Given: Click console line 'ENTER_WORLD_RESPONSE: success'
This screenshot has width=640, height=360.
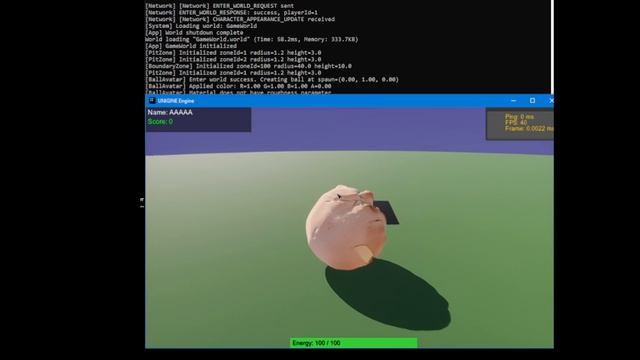Looking at the screenshot, I should click(231, 13).
